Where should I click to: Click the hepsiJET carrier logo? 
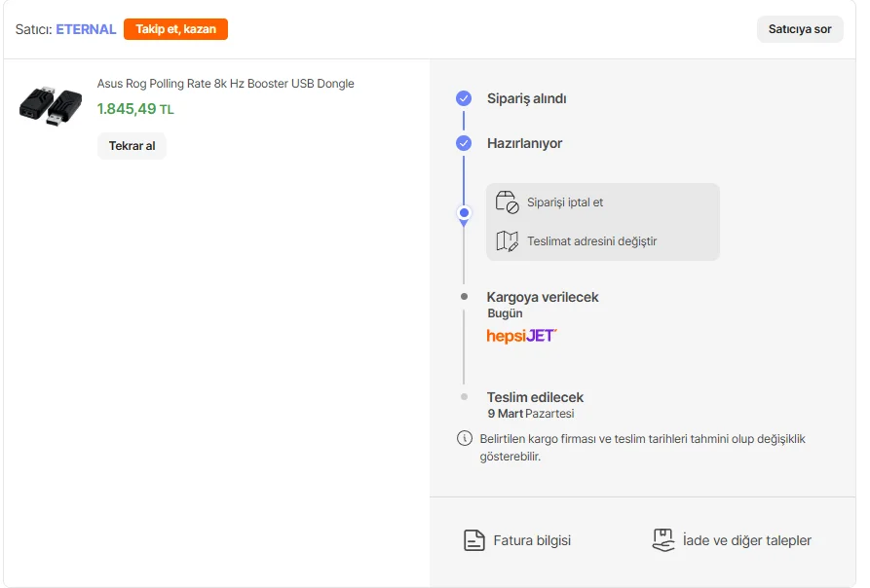coord(521,336)
